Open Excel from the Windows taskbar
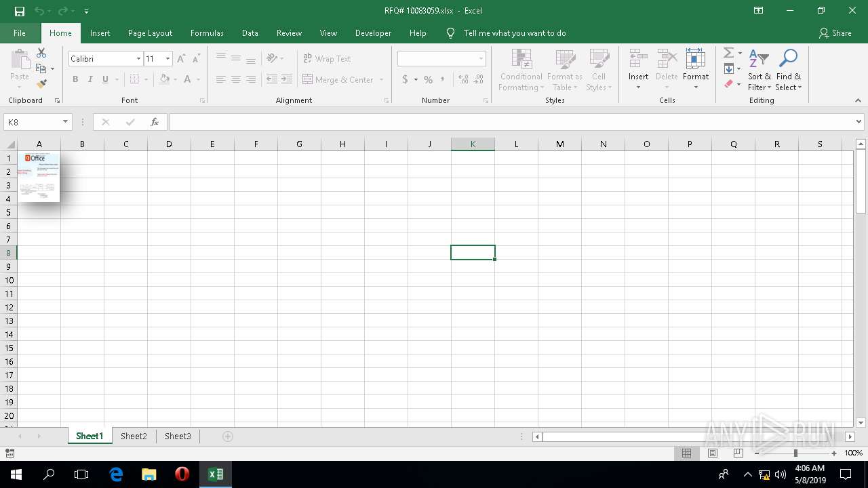This screenshot has width=868, height=488. pyautogui.click(x=216, y=474)
